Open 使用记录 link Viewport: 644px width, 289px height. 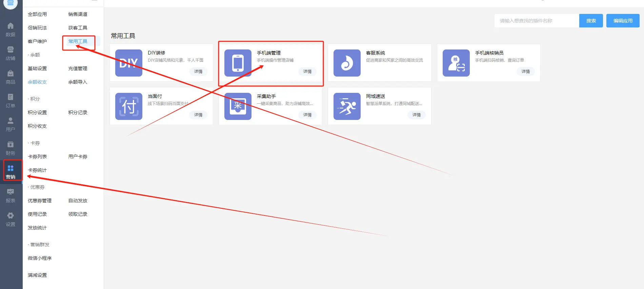point(37,214)
